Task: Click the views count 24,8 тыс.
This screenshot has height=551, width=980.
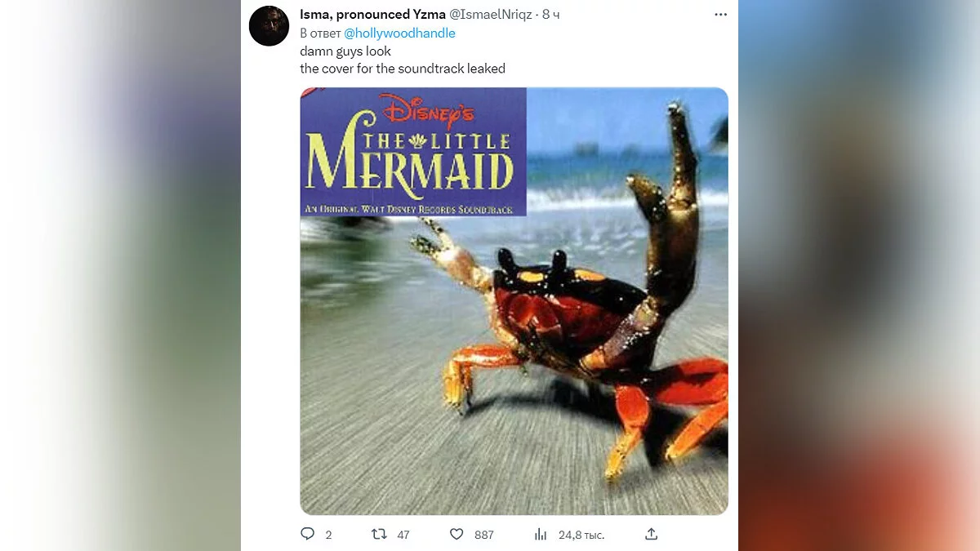Action: (x=581, y=535)
